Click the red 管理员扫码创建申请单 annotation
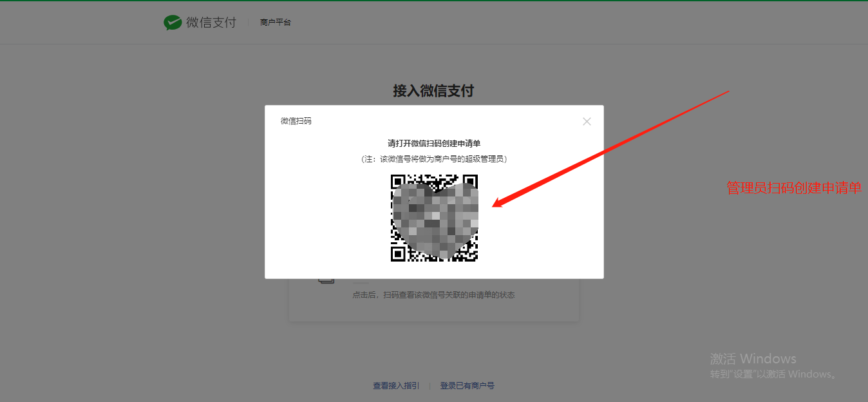 [x=794, y=188]
